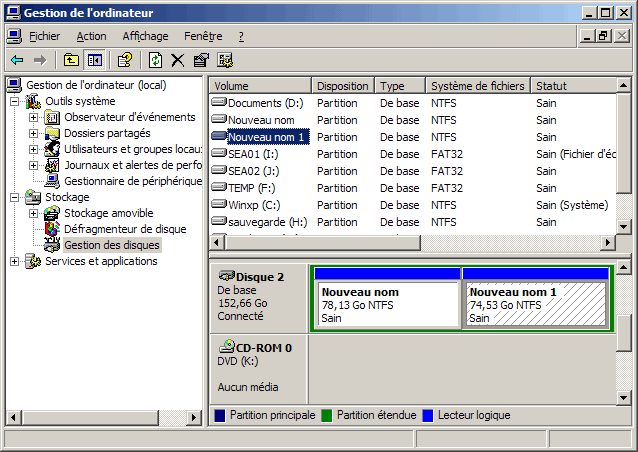The image size is (638, 452).
Task: Select the Nouveau nom 78,13 Go partition block
Action: click(x=385, y=304)
